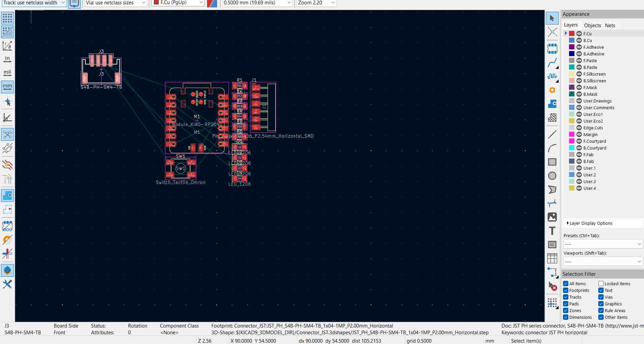The image size is (644, 344).
Task: Switch to the Objects tab
Action: coord(592,25)
